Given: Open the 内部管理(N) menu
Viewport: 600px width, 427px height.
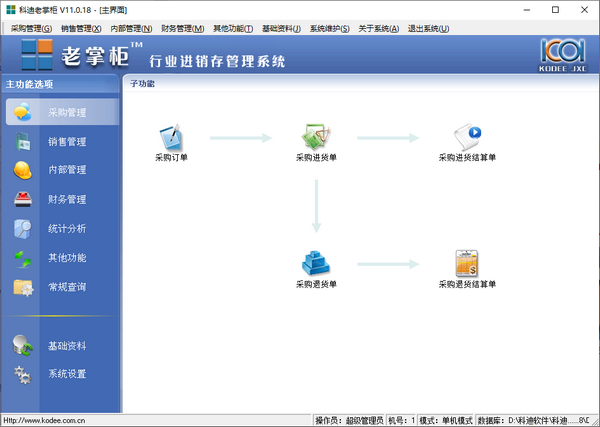Looking at the screenshot, I should click(x=131, y=29).
